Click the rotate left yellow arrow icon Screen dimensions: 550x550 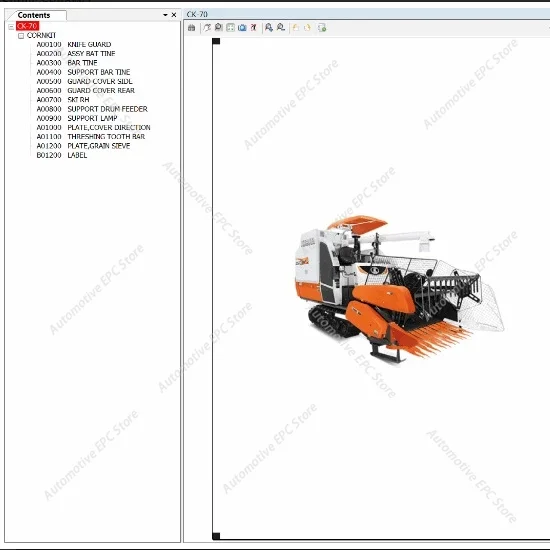296,28
